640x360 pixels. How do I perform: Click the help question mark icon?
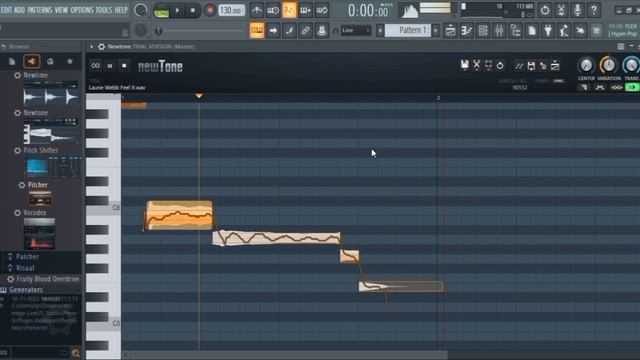(594, 10)
